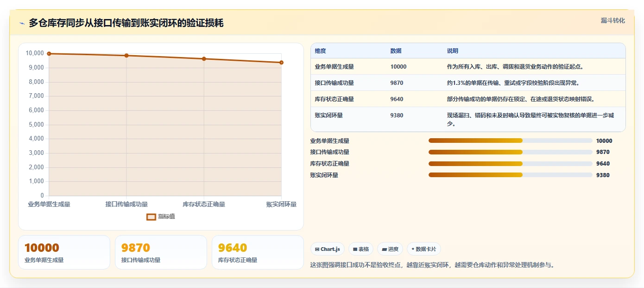
Task: Click the 漏斗转化 label in the header
Action: (x=613, y=21)
